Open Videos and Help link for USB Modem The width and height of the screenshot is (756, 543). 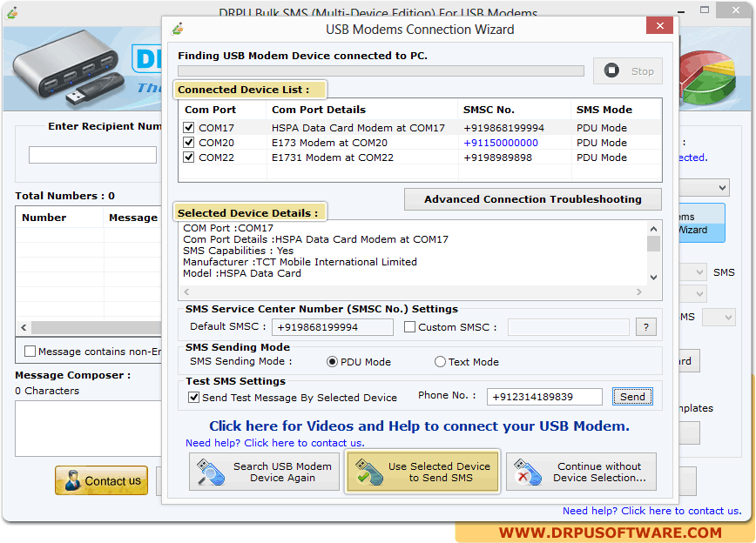click(419, 426)
